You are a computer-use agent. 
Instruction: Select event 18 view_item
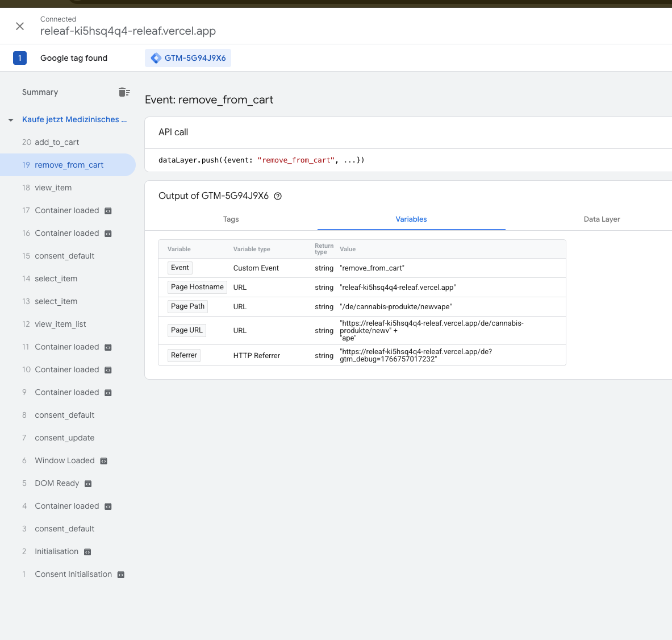pos(53,188)
